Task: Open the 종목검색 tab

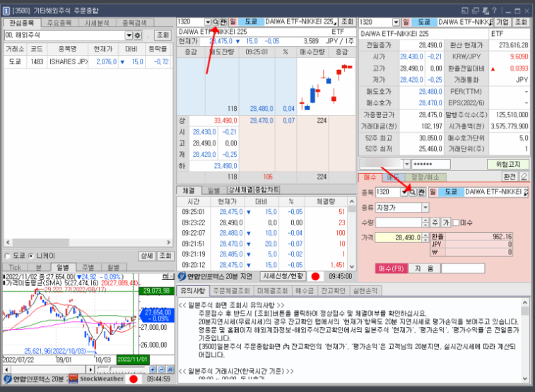Action: click(x=134, y=23)
